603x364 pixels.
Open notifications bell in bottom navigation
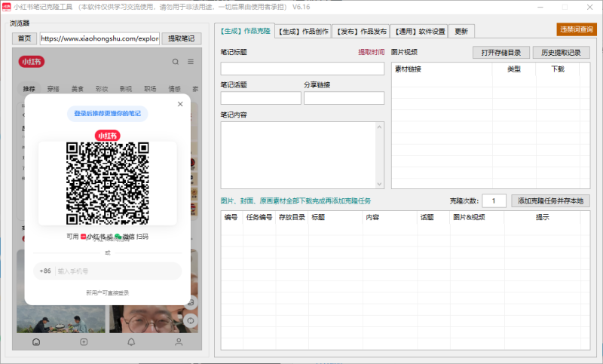(131, 341)
